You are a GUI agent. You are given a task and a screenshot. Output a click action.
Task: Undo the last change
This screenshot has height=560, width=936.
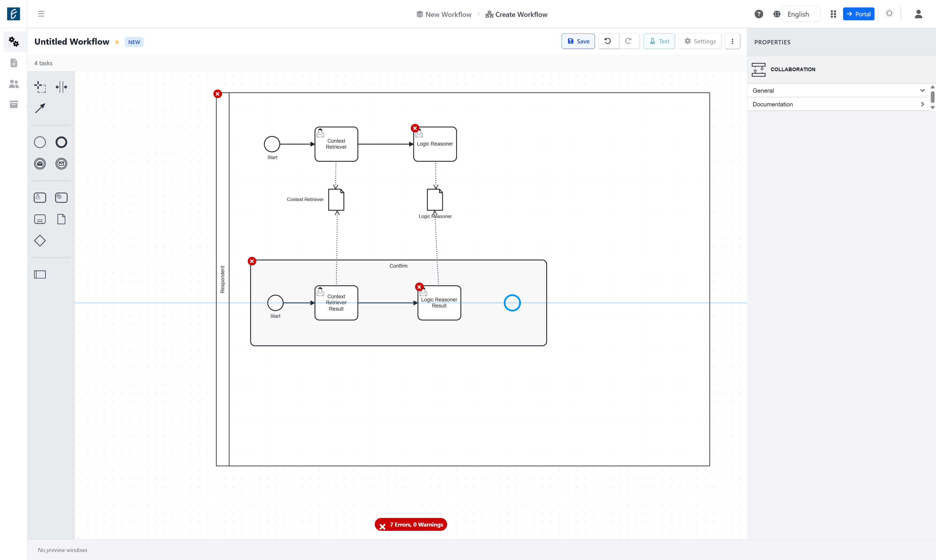point(608,41)
